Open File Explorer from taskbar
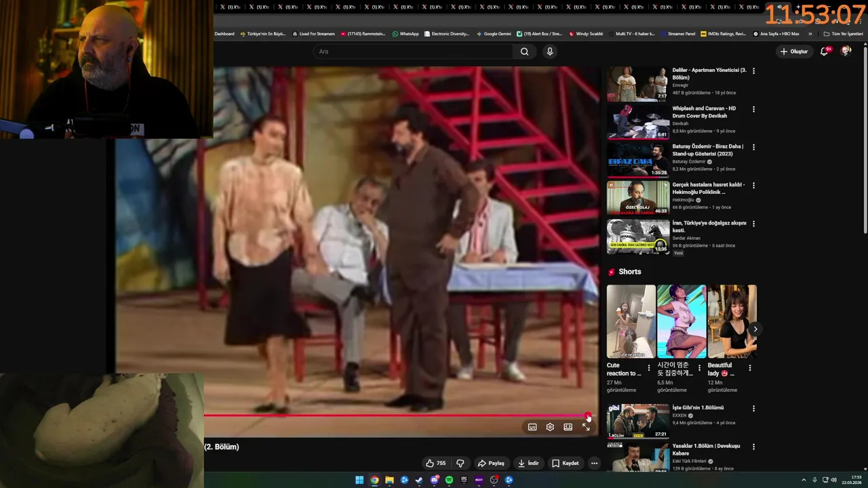This screenshot has height=488, width=868. (389, 480)
